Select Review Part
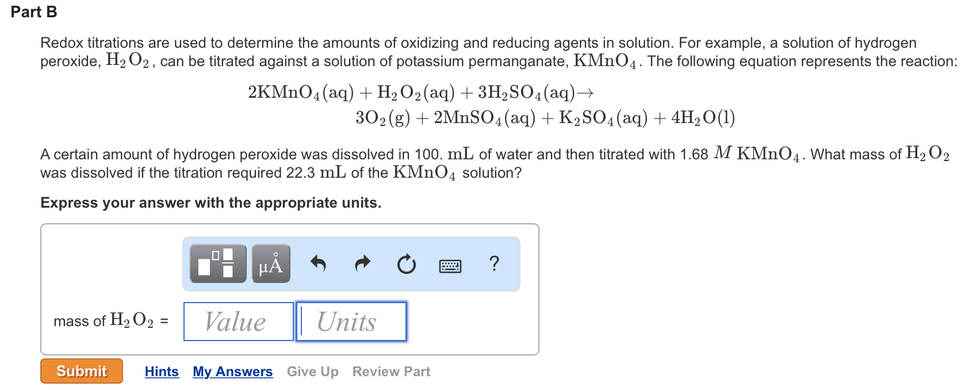 pos(391,371)
